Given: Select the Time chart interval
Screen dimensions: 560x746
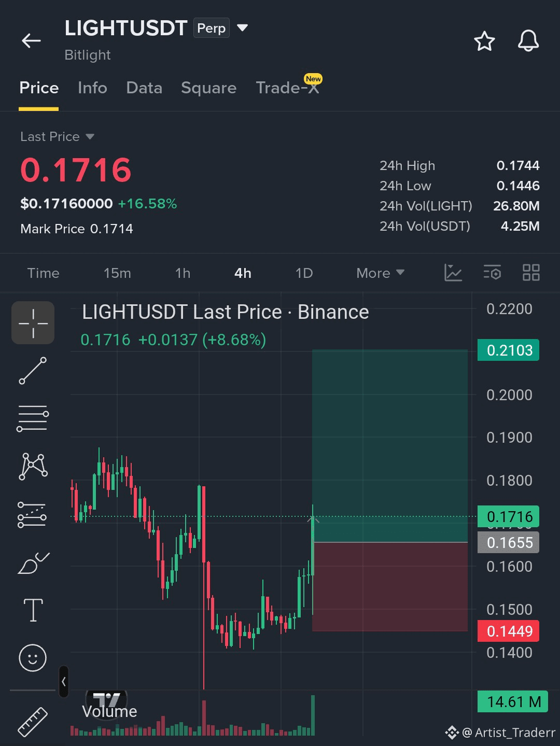Looking at the screenshot, I should [43, 273].
